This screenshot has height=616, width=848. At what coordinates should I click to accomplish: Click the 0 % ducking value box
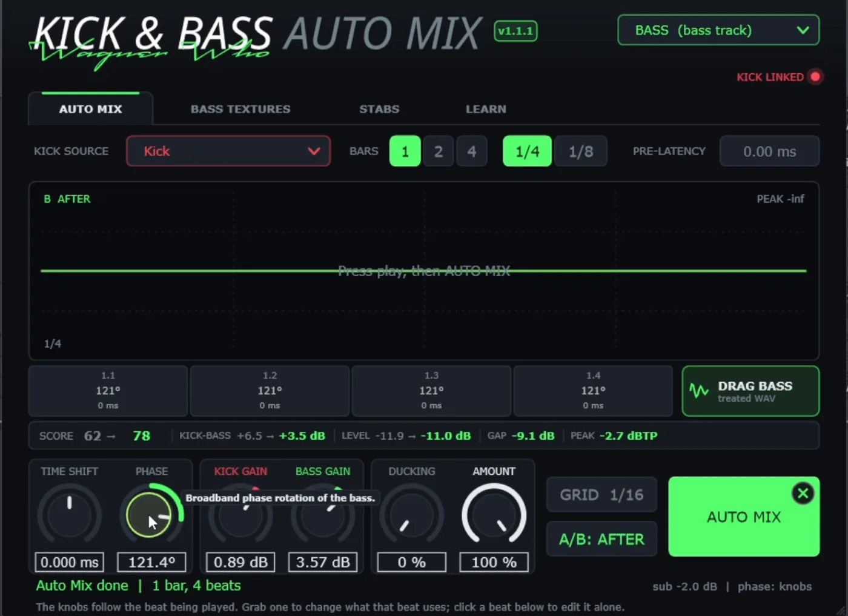tap(411, 562)
